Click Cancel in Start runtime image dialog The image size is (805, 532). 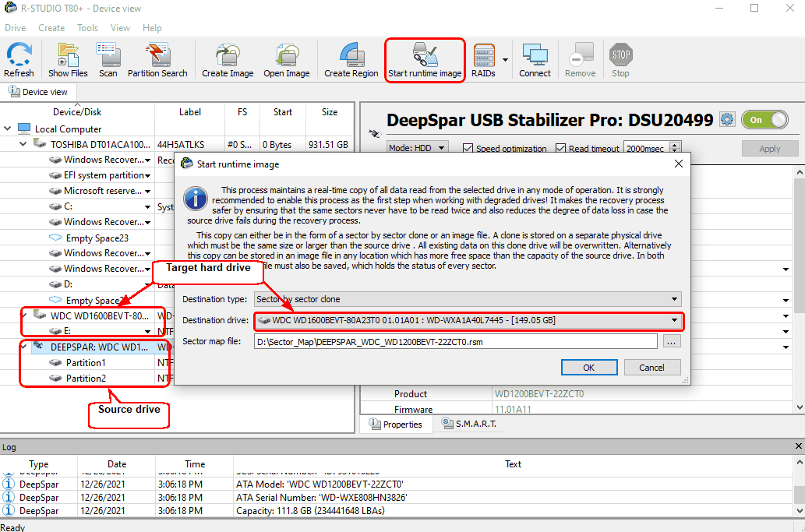tap(651, 368)
